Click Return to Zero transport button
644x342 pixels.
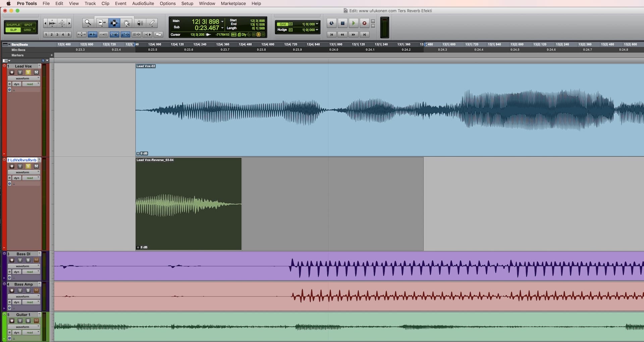(331, 35)
